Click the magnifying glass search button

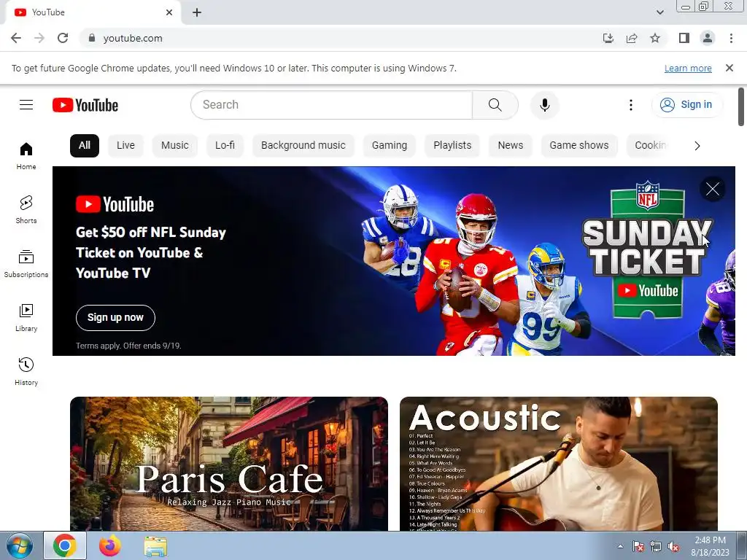[x=495, y=105]
